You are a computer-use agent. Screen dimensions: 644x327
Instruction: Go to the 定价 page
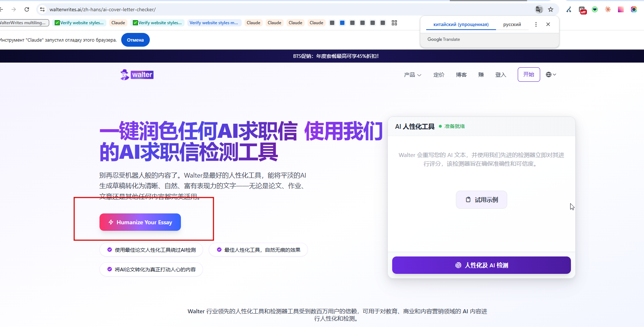[x=439, y=75]
